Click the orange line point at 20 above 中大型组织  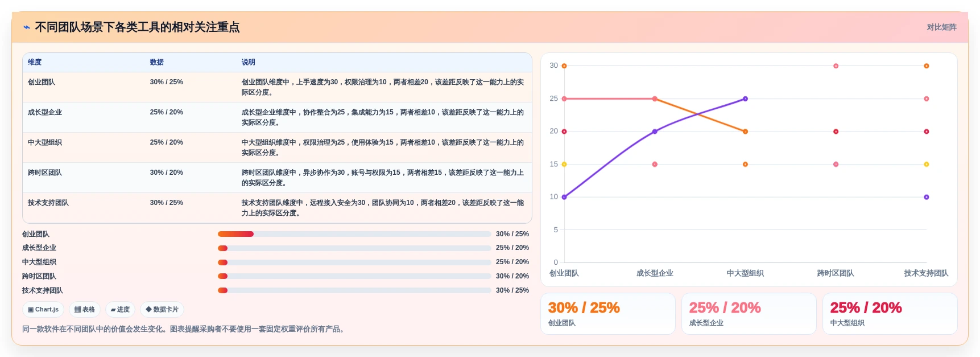745,132
